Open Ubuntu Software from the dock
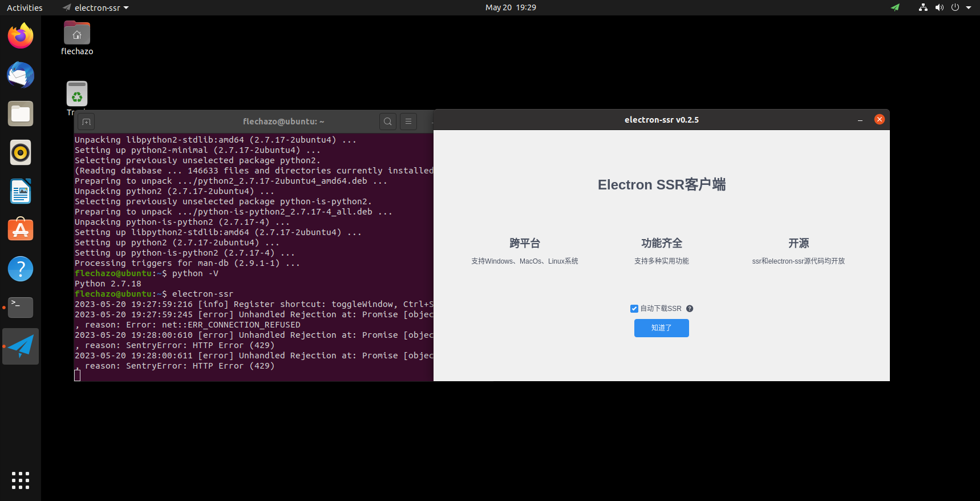The image size is (980, 501). (21, 230)
